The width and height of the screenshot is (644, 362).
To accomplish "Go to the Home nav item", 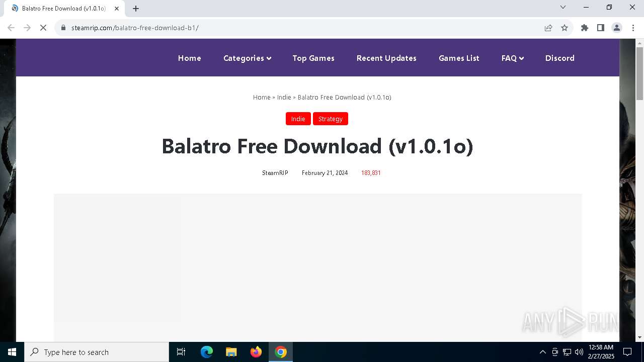I will tap(190, 58).
